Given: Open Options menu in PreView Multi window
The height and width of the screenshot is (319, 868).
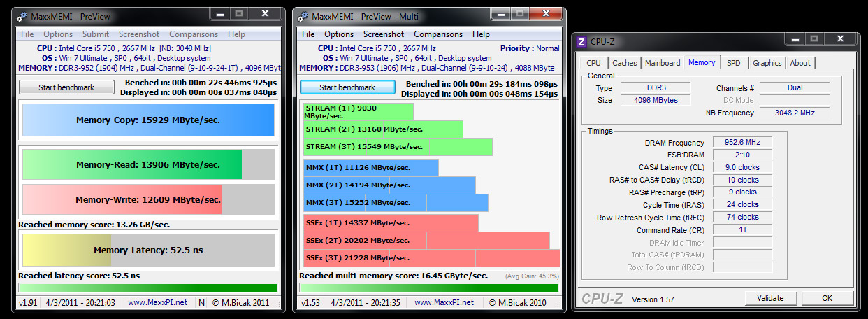Looking at the screenshot, I should pos(339,34).
